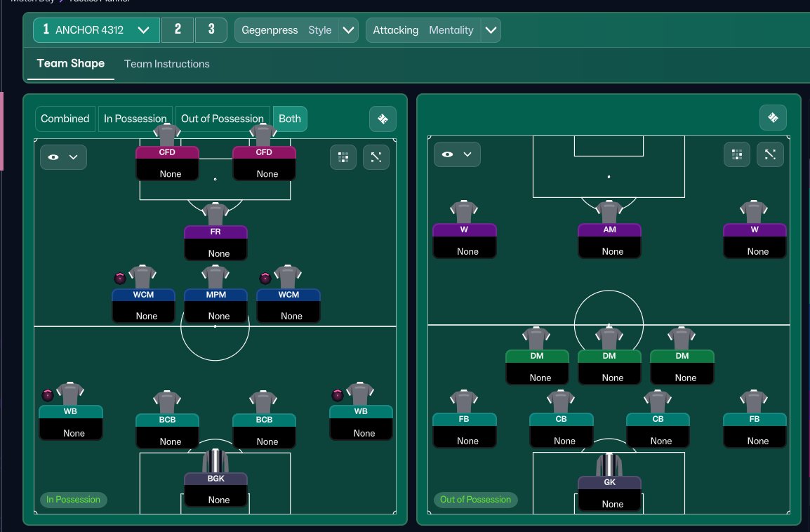Viewport: 810px width, 532px height.
Task: Click the green In Possession badge
Action: 74,500
